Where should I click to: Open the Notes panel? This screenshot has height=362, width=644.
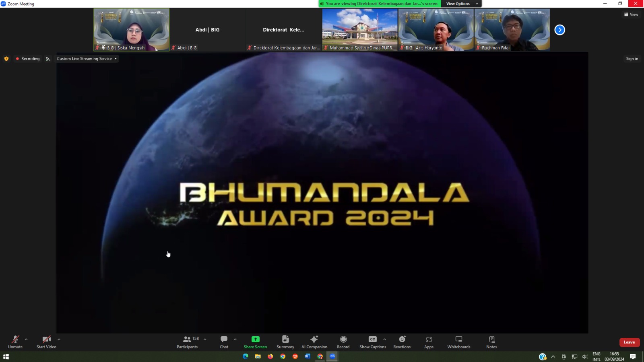pos(491,342)
